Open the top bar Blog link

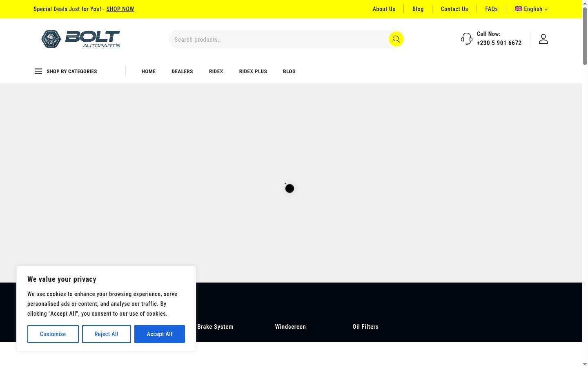418,9
